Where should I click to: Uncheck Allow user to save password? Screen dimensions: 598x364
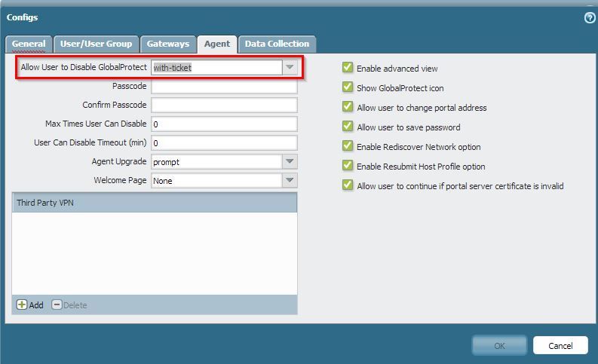[x=348, y=127]
